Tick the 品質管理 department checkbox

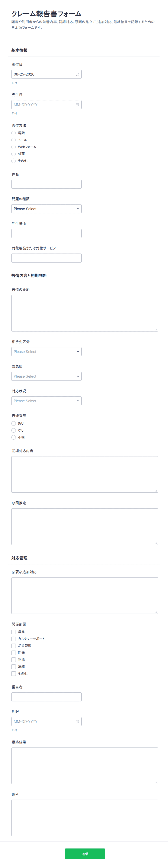point(14,646)
